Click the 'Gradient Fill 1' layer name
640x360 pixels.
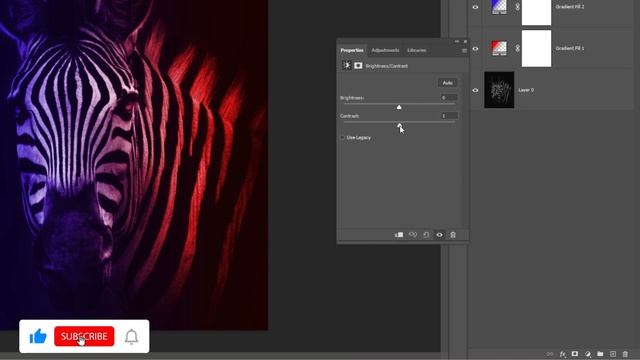tap(570, 48)
